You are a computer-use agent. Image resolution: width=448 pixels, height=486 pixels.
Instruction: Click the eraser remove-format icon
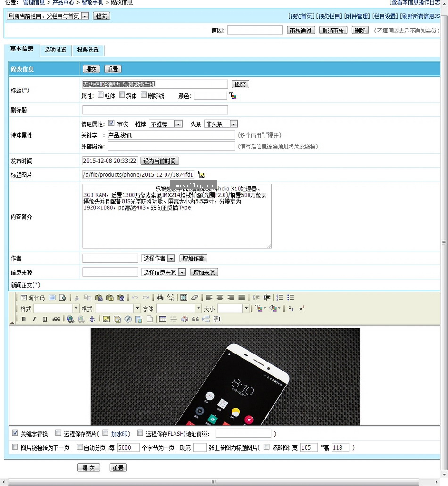click(x=195, y=297)
